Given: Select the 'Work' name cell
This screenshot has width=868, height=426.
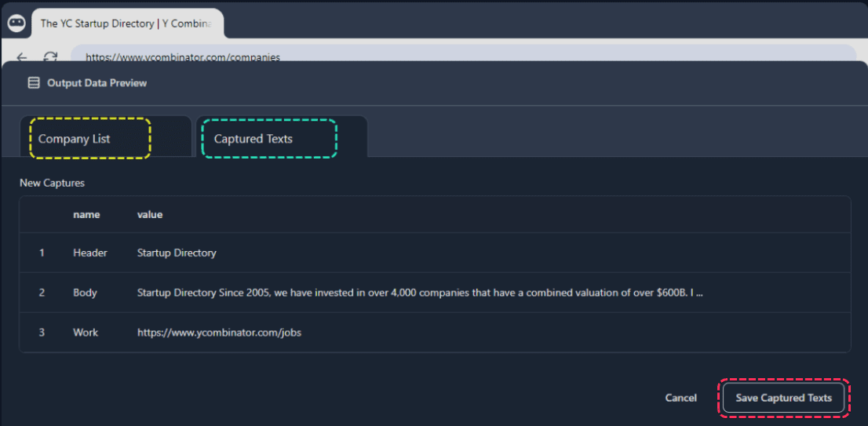Looking at the screenshot, I should click(86, 333).
